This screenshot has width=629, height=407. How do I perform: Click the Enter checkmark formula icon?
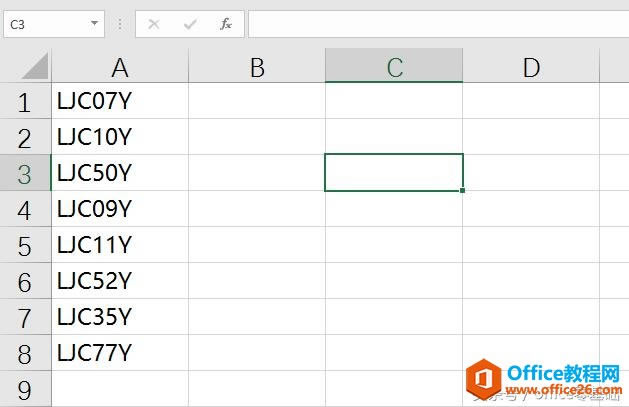click(190, 24)
